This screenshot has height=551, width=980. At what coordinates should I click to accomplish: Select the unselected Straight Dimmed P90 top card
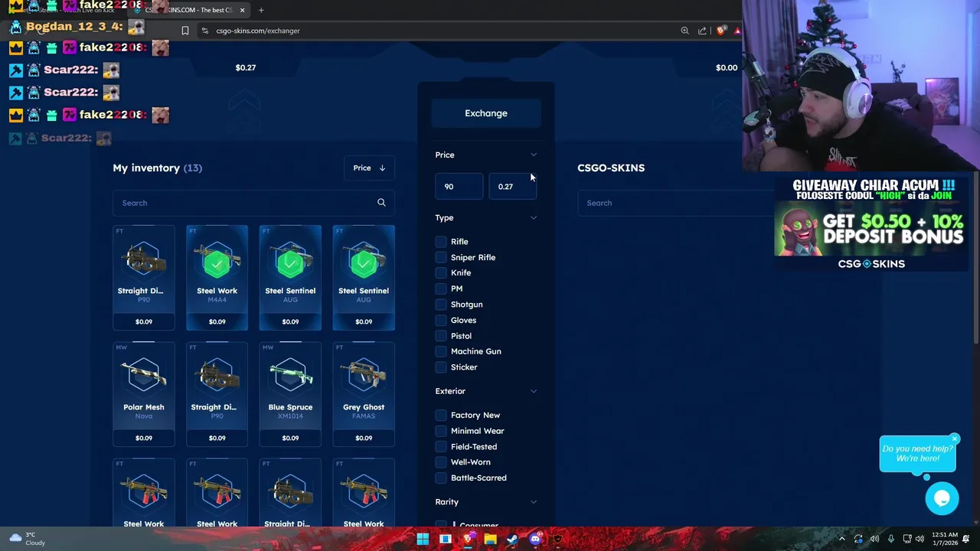coord(144,278)
